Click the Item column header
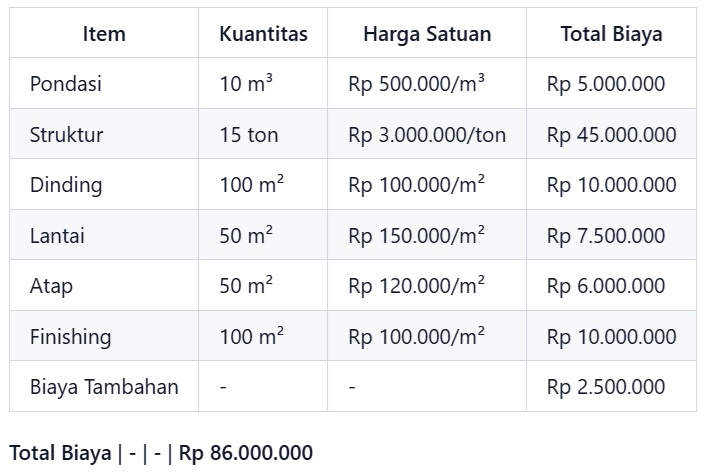This screenshot has width=707, height=473. (x=104, y=34)
